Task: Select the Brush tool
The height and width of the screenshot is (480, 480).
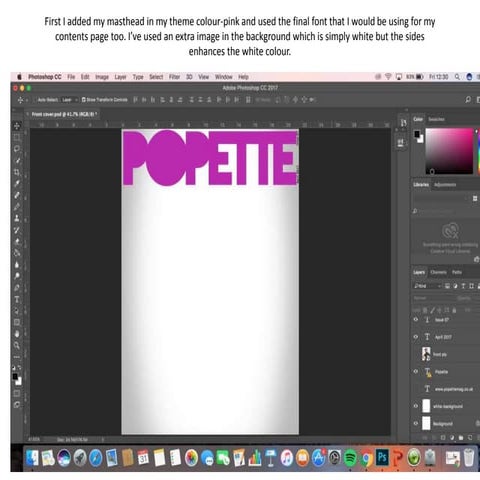Action: point(17,207)
